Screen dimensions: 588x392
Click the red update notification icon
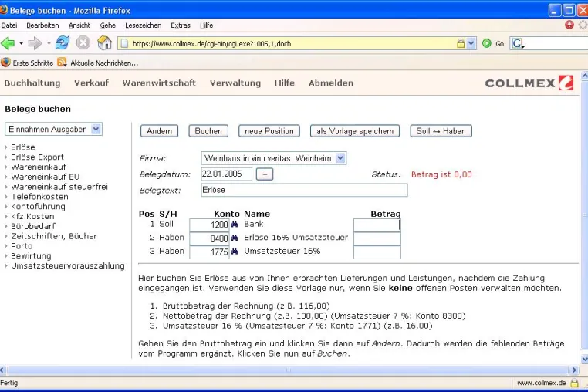569,25
